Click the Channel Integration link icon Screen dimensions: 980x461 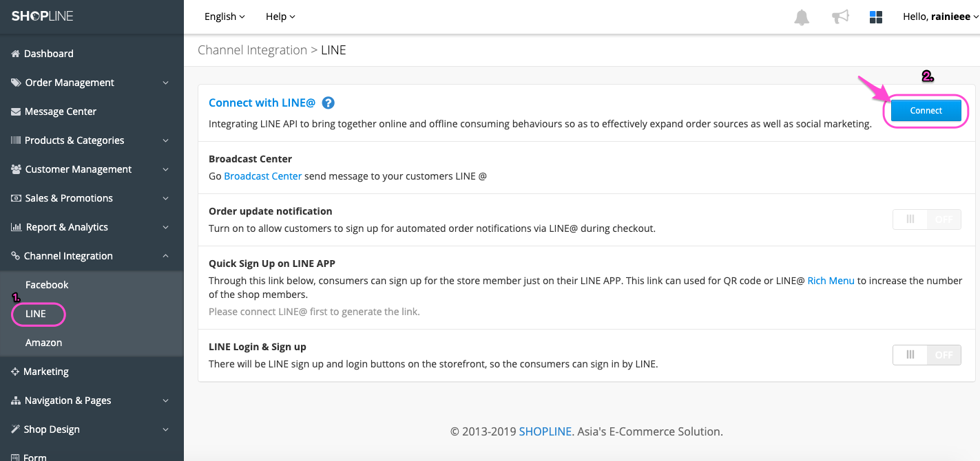16,256
